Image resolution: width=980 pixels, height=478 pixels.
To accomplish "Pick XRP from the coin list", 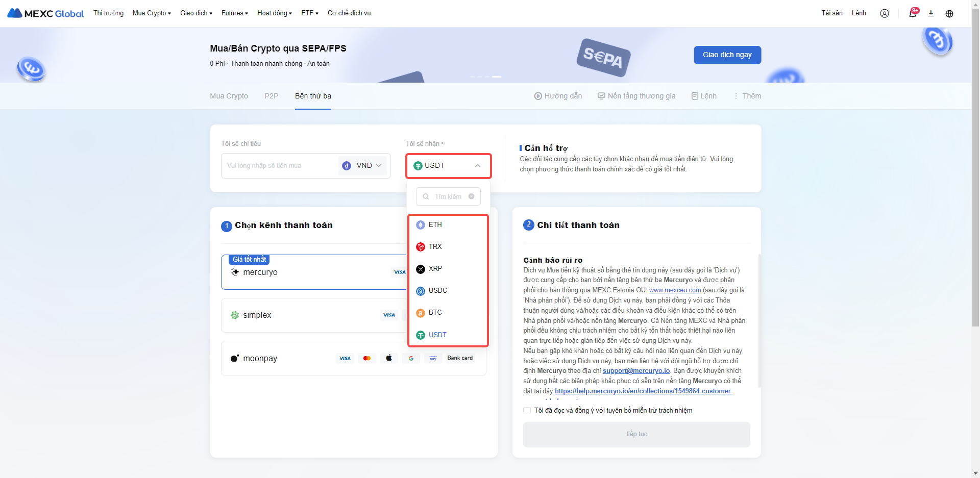I will click(435, 269).
